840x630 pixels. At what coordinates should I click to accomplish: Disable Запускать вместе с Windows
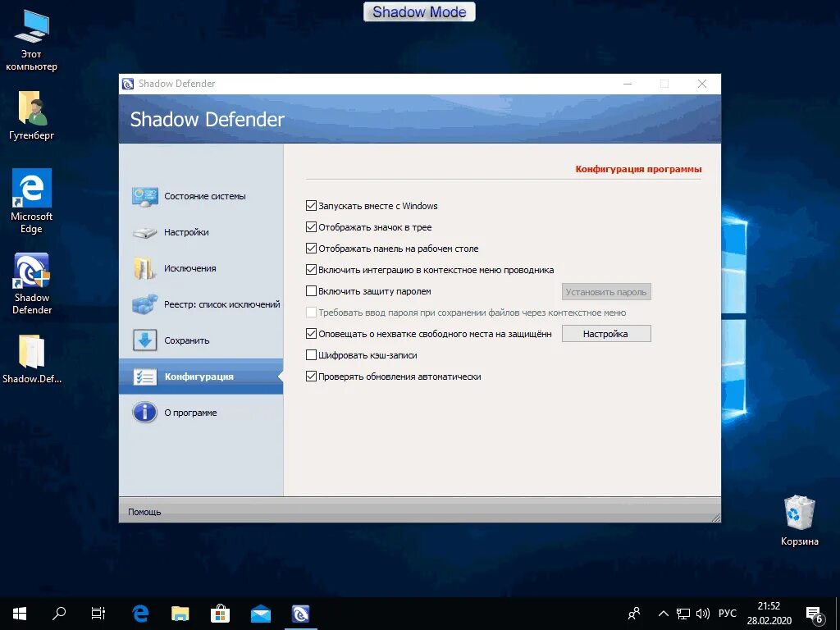click(x=312, y=206)
